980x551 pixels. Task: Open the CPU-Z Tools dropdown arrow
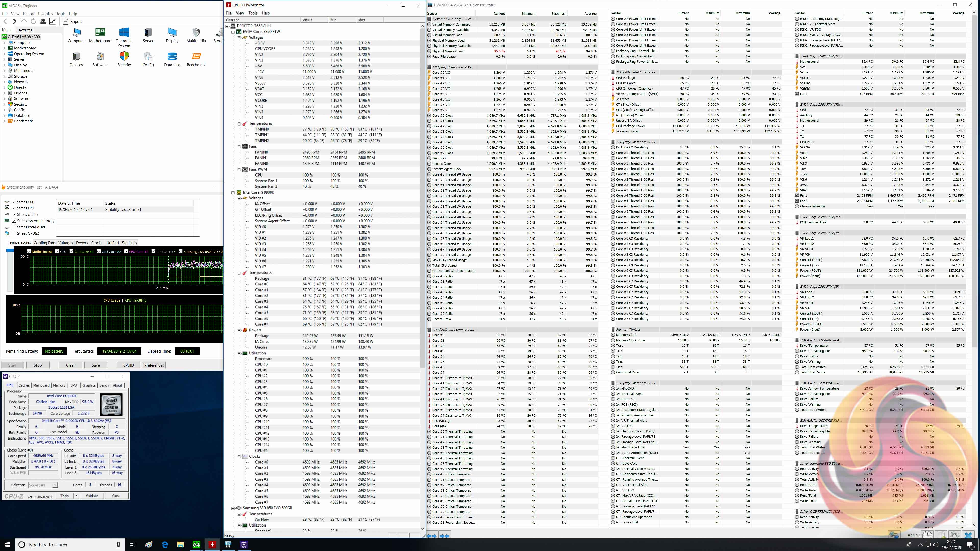coord(77,495)
